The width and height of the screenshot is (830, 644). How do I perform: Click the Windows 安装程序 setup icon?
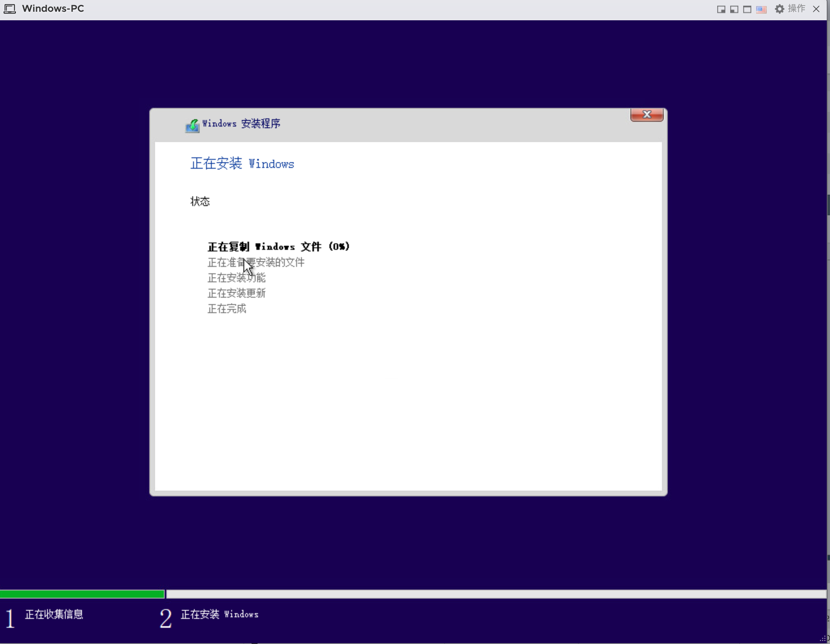coord(192,125)
